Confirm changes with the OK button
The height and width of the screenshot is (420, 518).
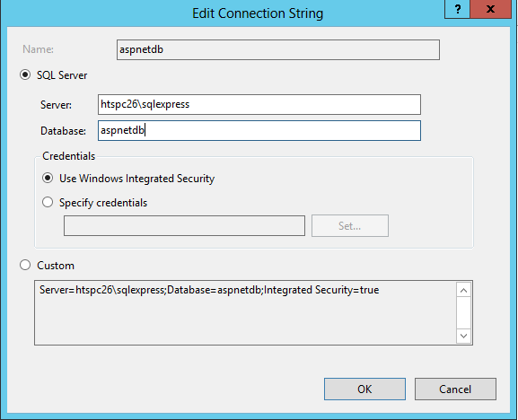364,389
